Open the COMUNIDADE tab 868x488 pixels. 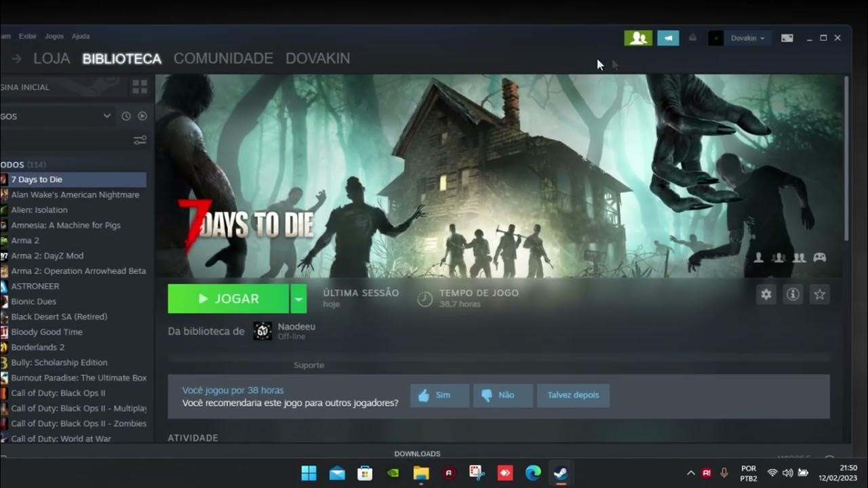point(223,58)
